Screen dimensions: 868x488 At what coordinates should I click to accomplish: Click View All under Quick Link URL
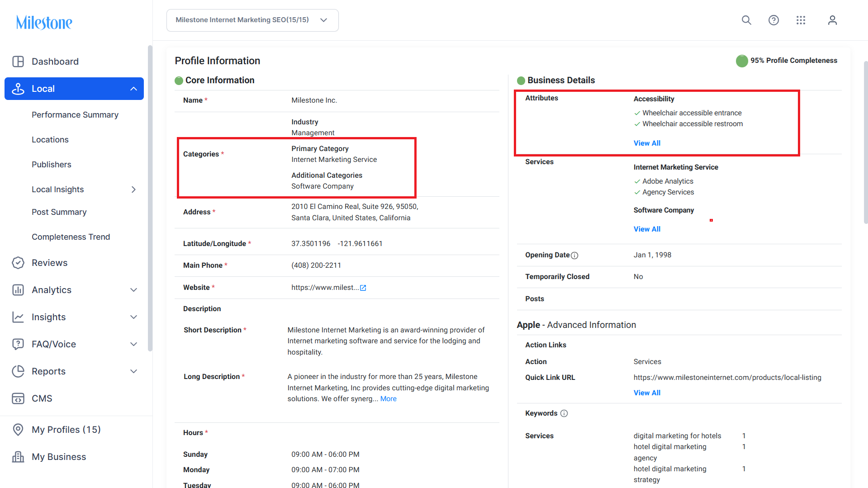[647, 393]
